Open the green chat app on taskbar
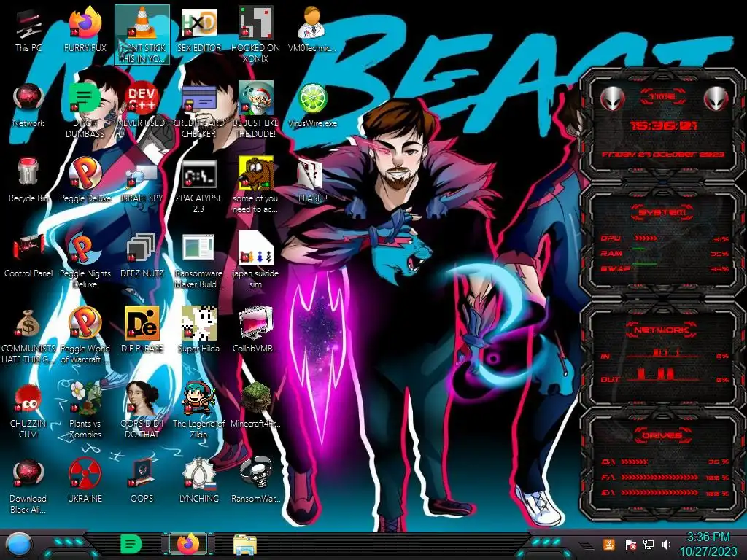 point(131,544)
